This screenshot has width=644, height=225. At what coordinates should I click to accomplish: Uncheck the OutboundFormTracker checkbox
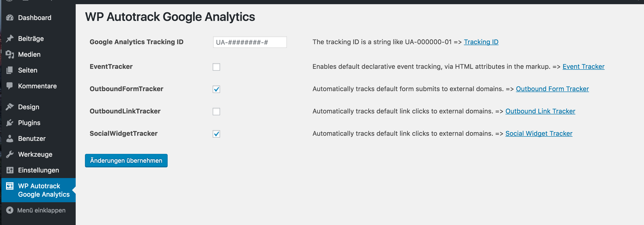click(x=216, y=89)
